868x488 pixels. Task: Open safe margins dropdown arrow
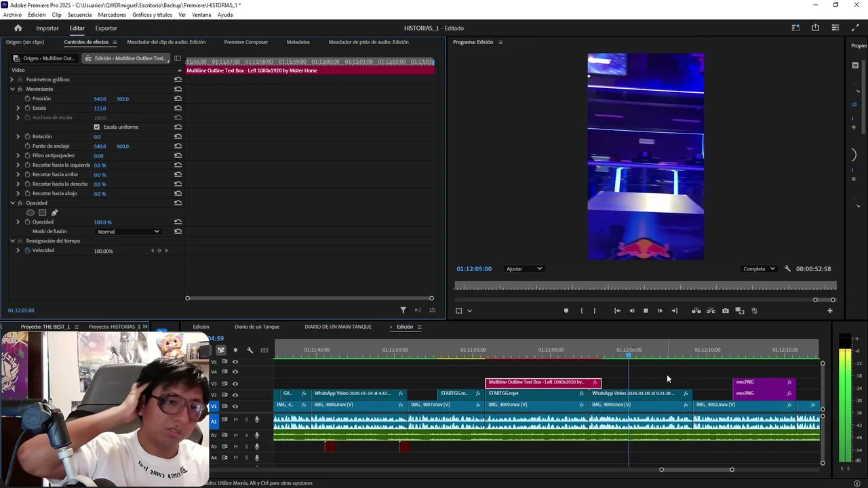(469, 310)
